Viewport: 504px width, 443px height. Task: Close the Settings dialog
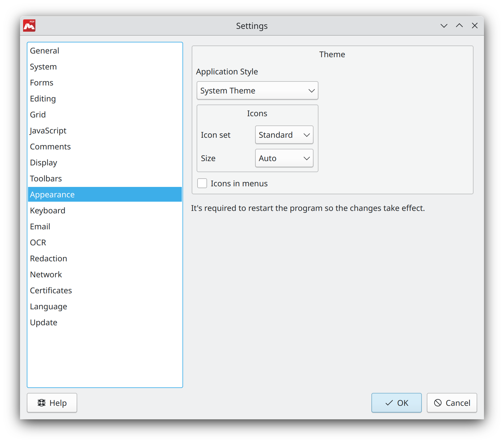[474, 26]
